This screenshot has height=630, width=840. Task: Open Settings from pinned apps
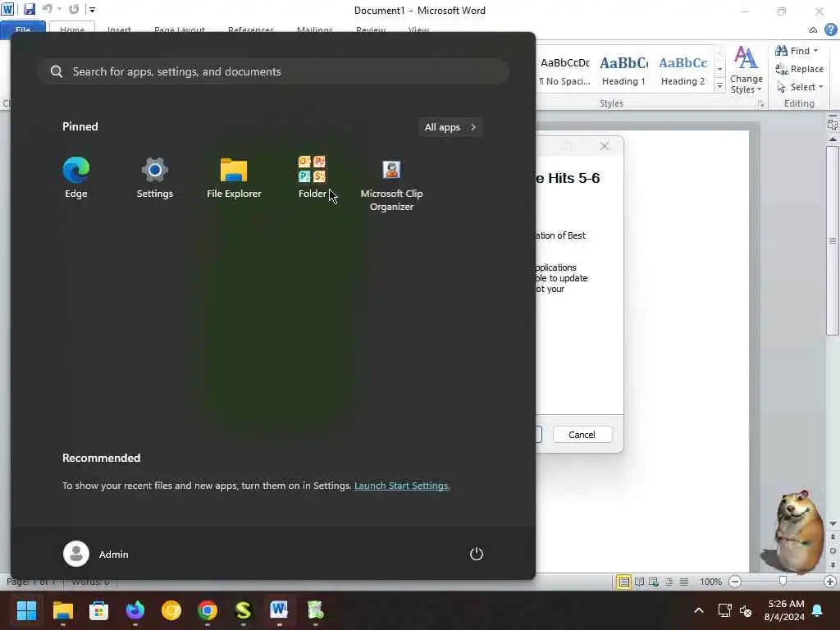154,177
